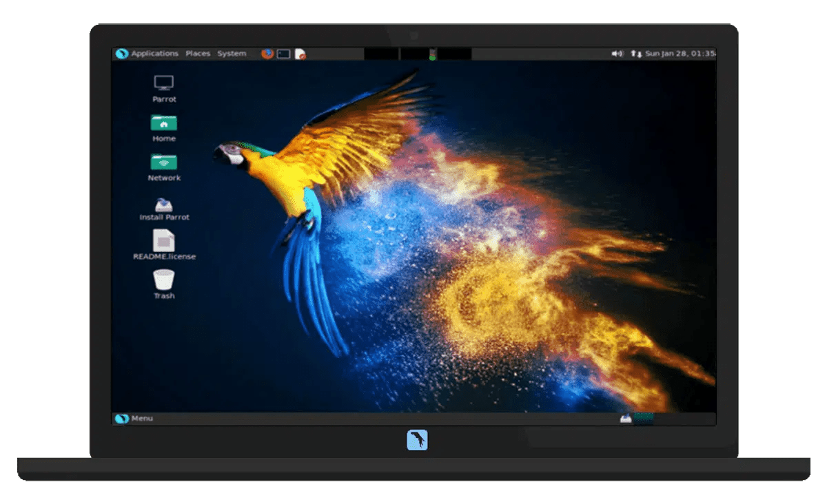
Task: Open the volume control speaker icon
Action: point(617,54)
